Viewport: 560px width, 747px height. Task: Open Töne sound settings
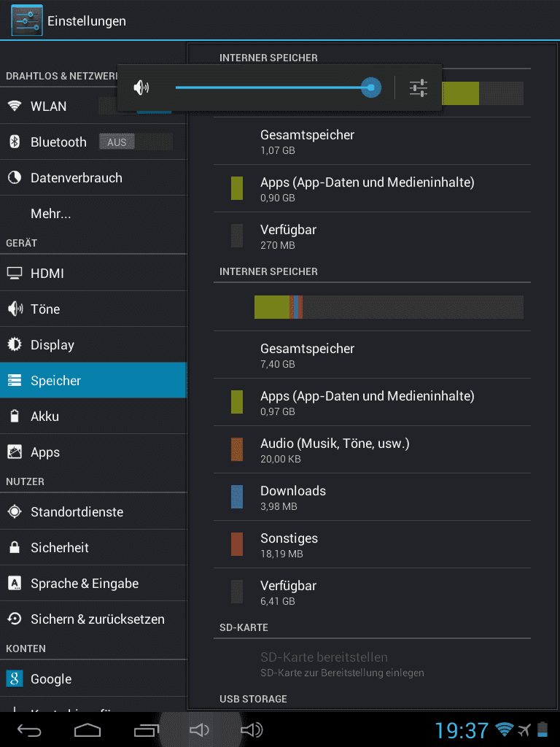point(93,309)
